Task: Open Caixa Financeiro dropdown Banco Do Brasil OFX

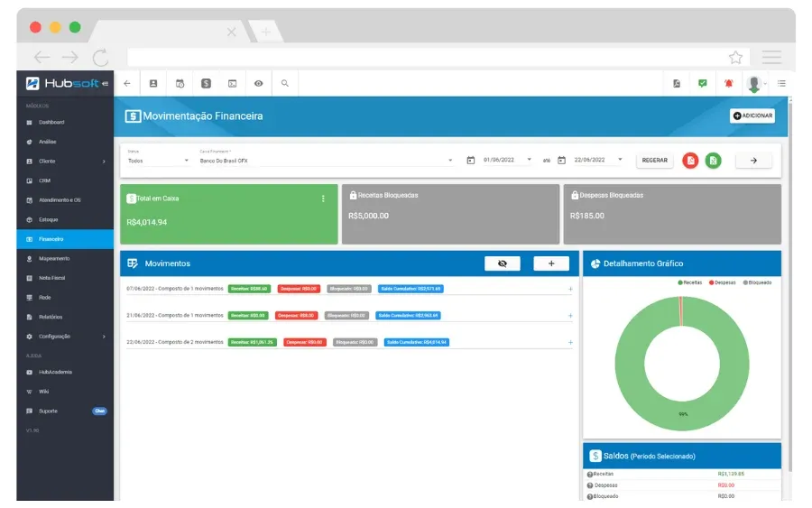Action: 327,161
